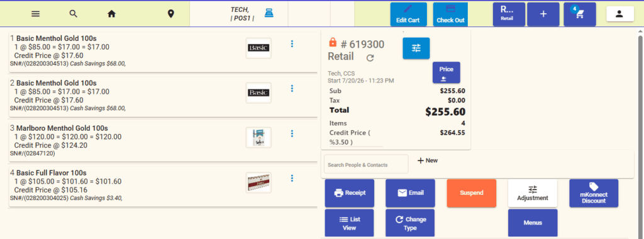Select item 1 Basic Menthol Gold 100s title
This screenshot has width=644, height=239.
56,38
